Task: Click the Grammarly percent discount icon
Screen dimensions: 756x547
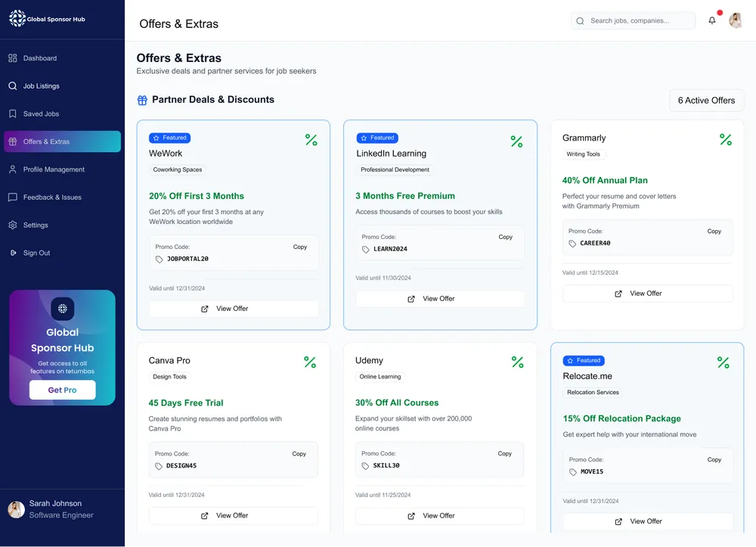Action: [x=726, y=139]
